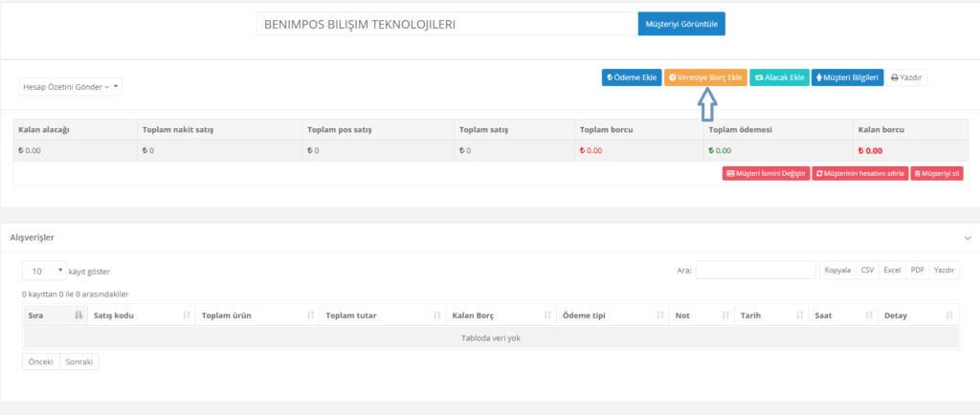Click the Alışverişler section title
The height and width of the screenshot is (415, 980).
click(x=32, y=237)
